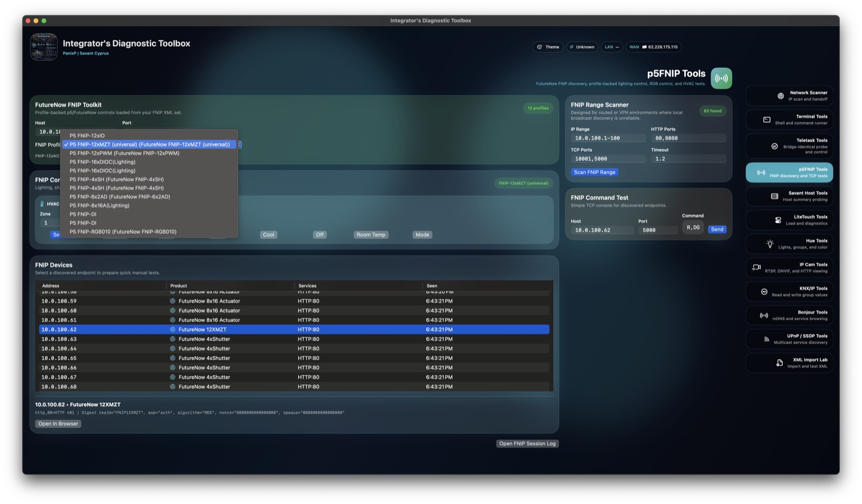Open the Theme palette selector

click(548, 47)
